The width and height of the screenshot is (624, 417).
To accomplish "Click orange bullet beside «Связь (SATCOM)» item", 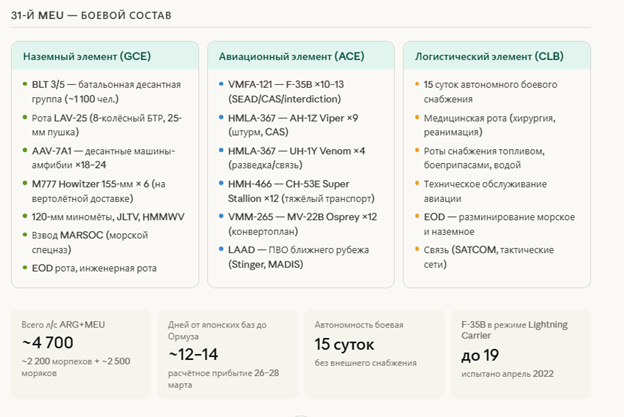I will (x=415, y=249).
